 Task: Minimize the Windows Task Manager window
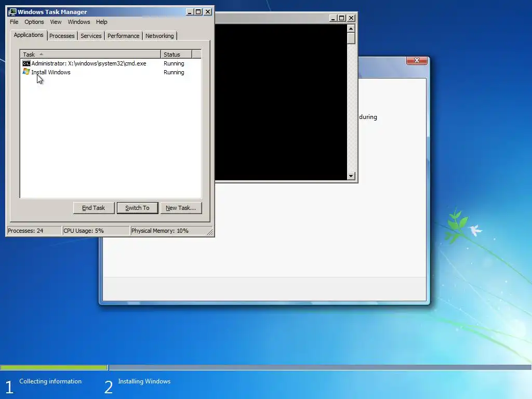click(x=190, y=12)
